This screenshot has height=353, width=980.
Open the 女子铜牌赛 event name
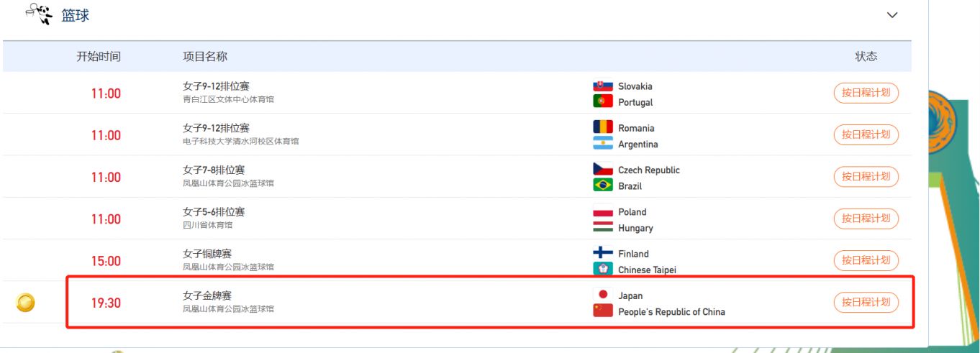pyautogui.click(x=207, y=254)
